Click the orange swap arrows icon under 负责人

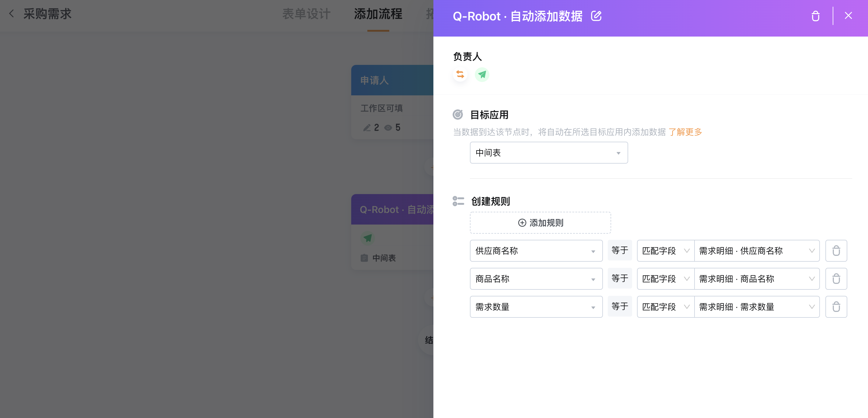[460, 74]
